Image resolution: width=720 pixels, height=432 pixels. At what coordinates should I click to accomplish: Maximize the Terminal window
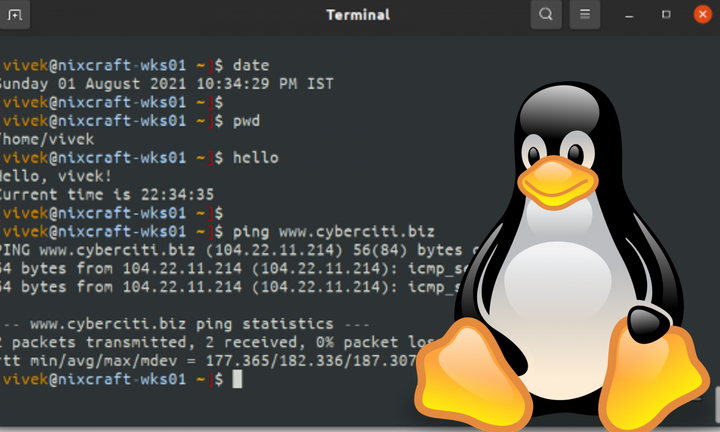666,15
